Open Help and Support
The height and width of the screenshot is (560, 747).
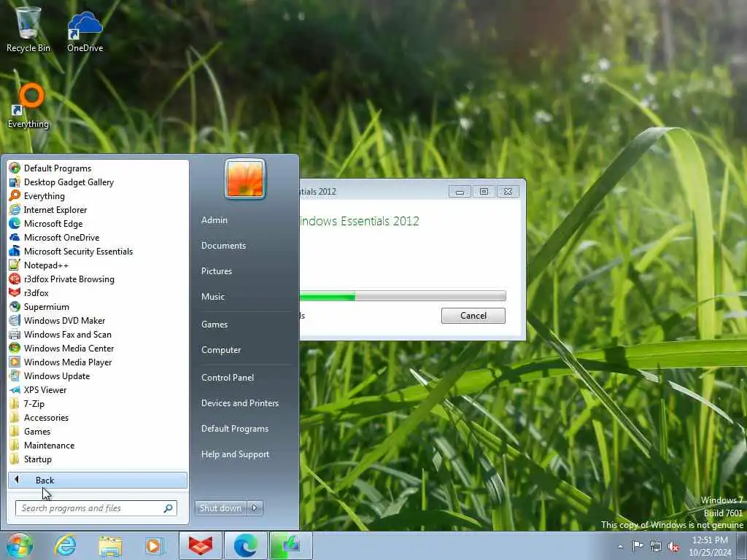pos(235,454)
